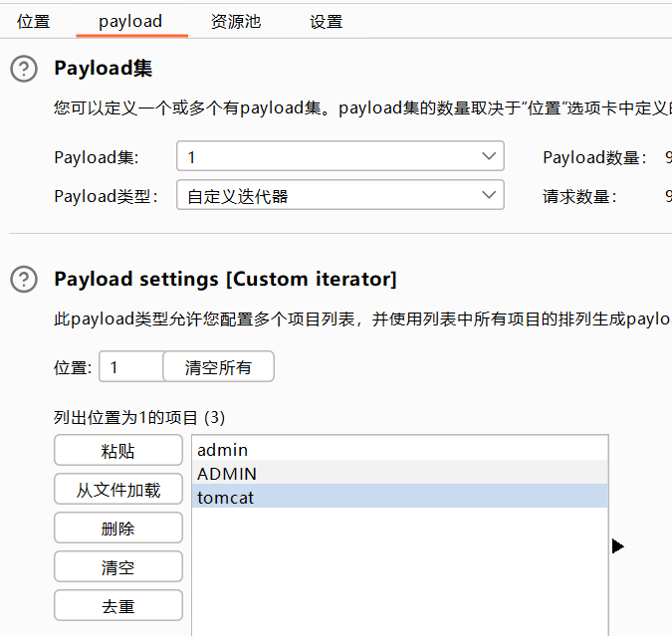Click the black arrow right of list
Viewport: 672px width, 636px height.
coord(617,545)
